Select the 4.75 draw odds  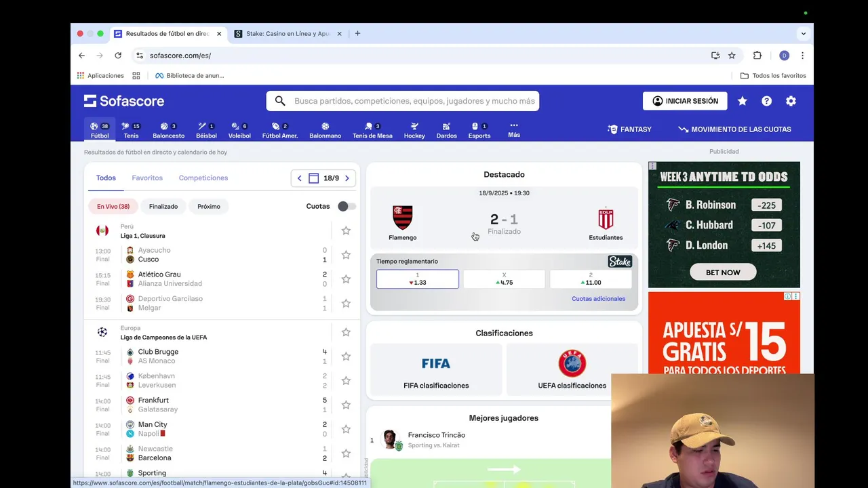coord(504,279)
